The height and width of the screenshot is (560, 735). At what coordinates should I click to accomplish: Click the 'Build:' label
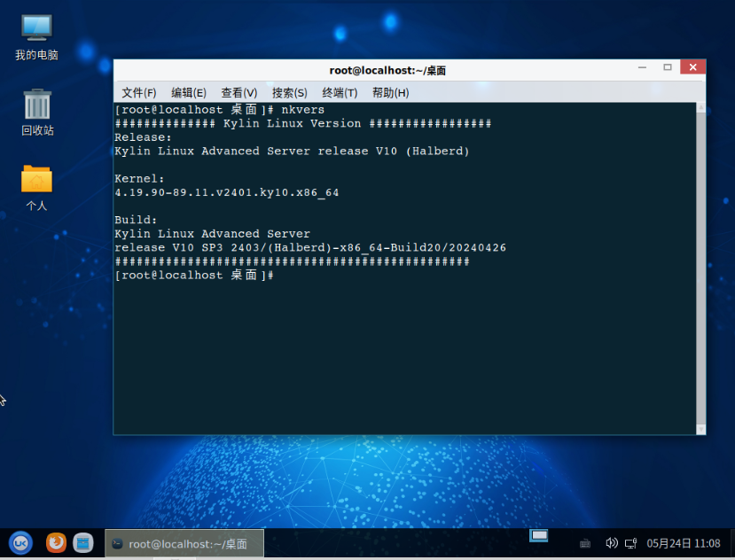point(136,220)
